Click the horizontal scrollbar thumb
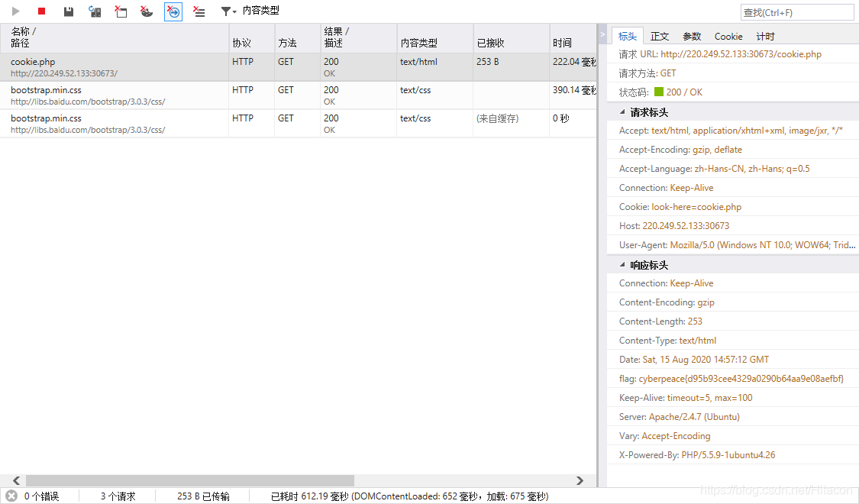 click(190, 480)
